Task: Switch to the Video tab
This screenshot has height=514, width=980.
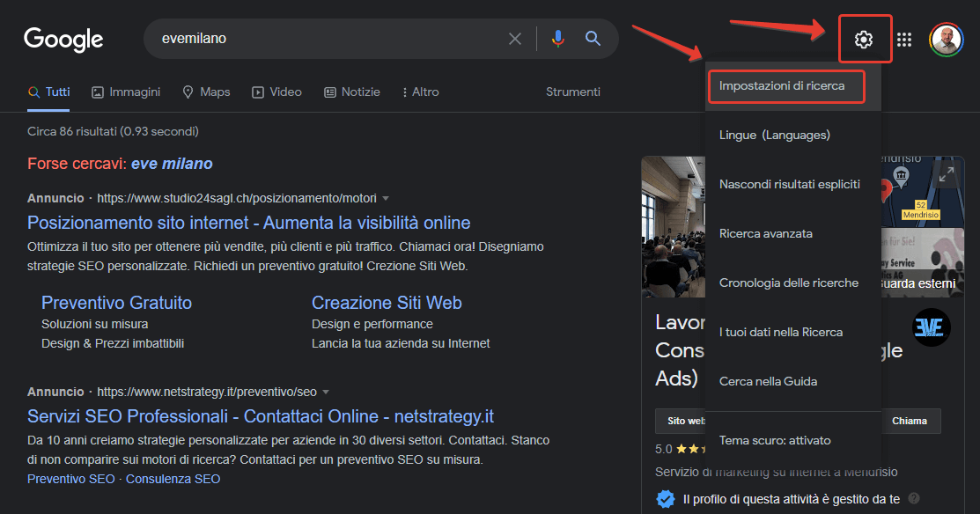Action: [276, 92]
